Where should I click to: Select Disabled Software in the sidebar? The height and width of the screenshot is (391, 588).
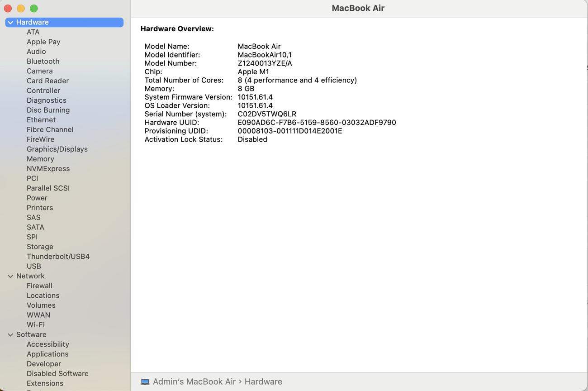(x=57, y=373)
